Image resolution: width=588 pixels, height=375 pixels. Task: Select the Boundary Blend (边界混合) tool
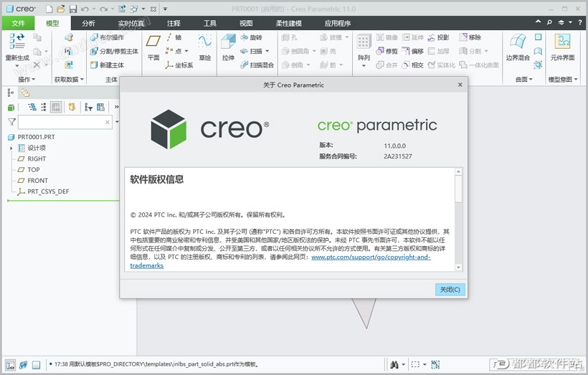pyautogui.click(x=518, y=47)
